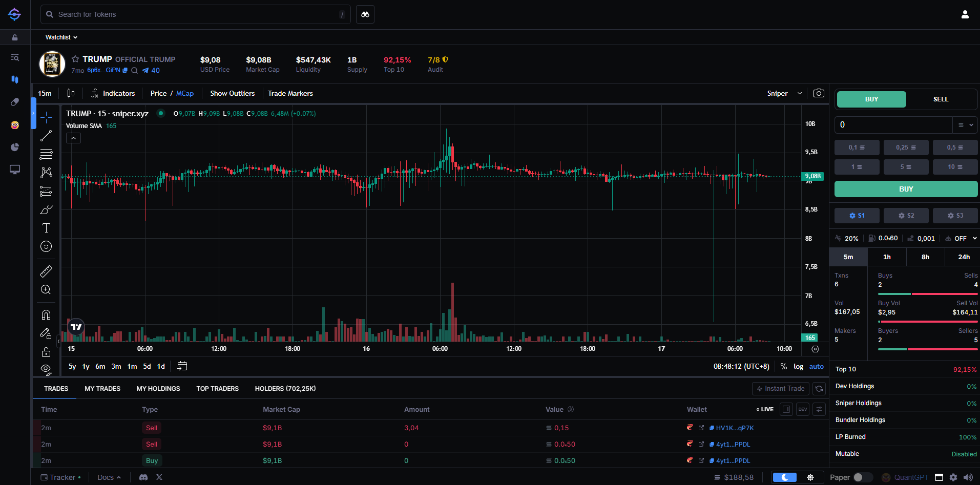This screenshot has width=980, height=485.
Task: Click the refresh icon beside Instant Trade
Action: pyautogui.click(x=819, y=389)
